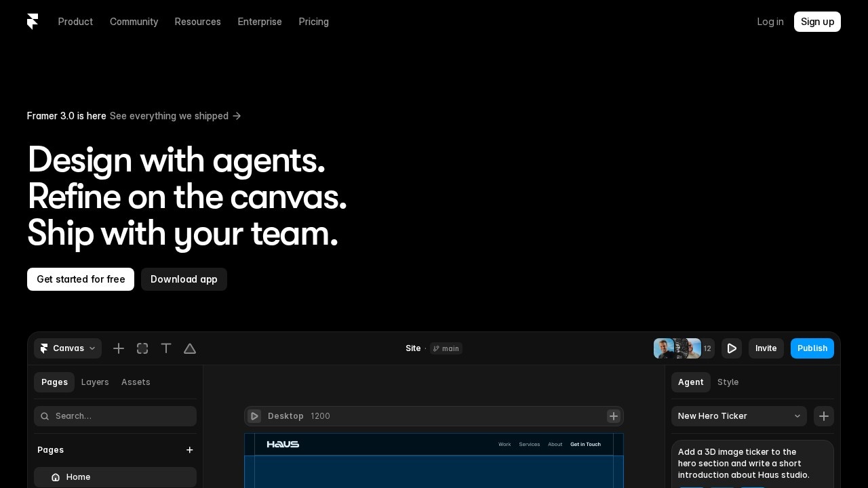Click the Invite button

click(x=766, y=348)
